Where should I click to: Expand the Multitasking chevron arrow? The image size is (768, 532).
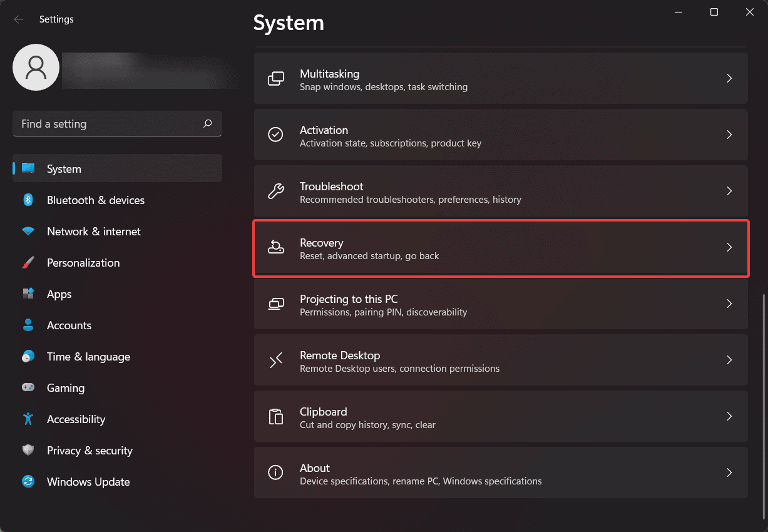(729, 78)
